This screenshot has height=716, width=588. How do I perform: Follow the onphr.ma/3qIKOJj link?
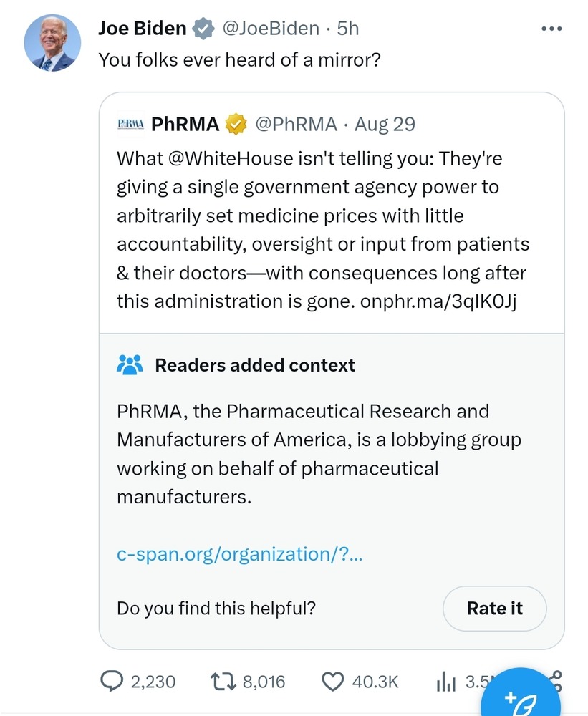tap(439, 301)
